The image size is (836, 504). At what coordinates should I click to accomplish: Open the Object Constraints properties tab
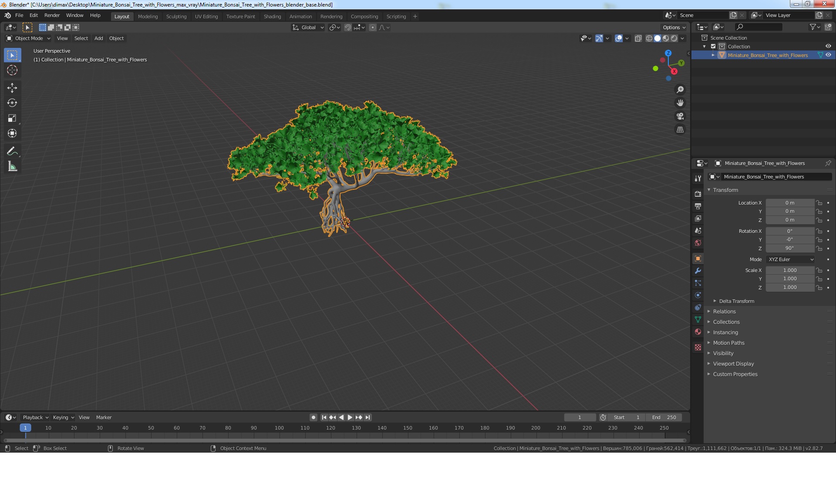tap(698, 307)
